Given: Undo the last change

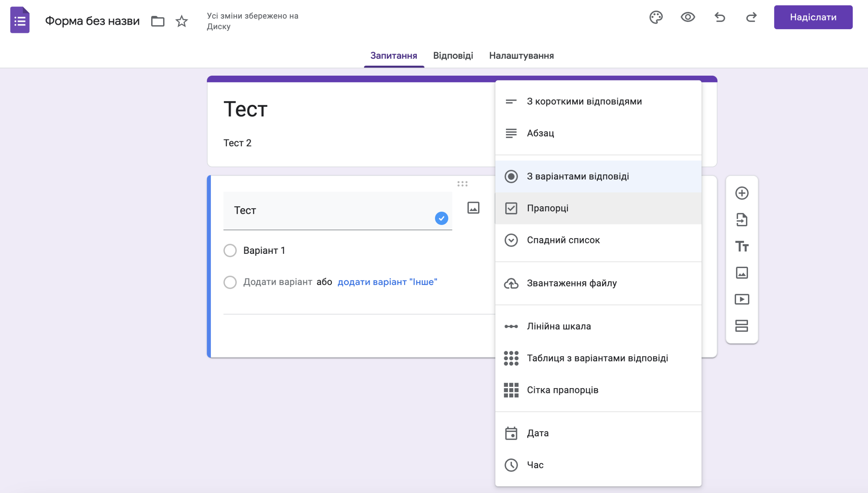Looking at the screenshot, I should [x=719, y=17].
